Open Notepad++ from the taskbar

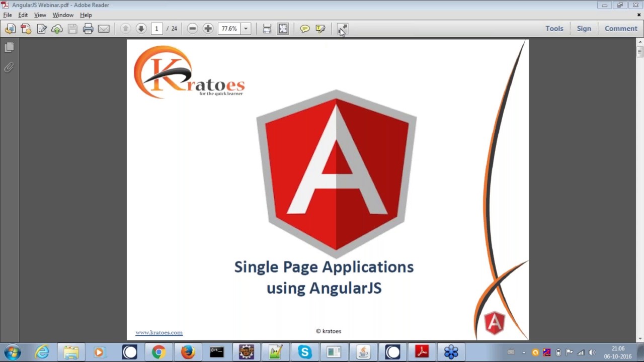click(275, 352)
